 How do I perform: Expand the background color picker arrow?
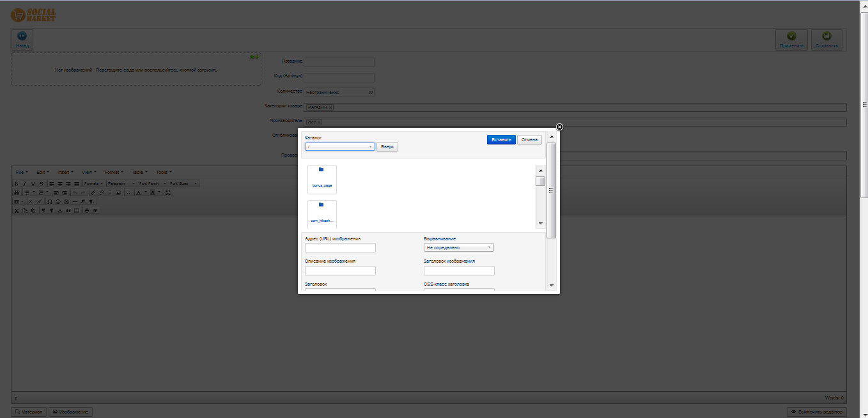(159, 192)
